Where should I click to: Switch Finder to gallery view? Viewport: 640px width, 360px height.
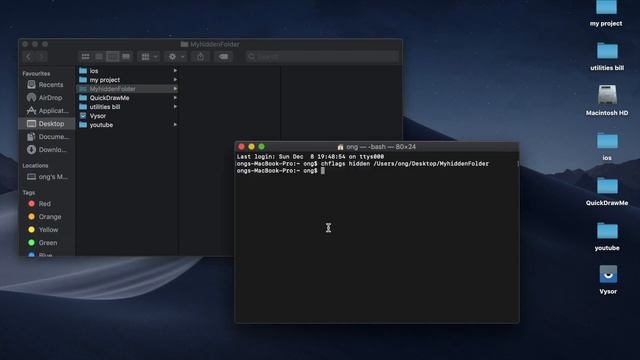[126, 56]
